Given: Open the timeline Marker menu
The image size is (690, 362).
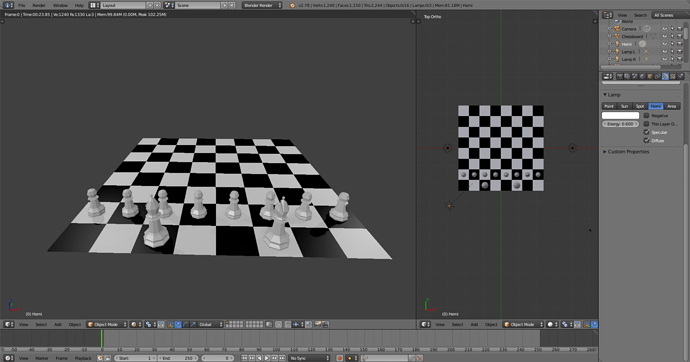Looking at the screenshot, I should pos(42,358).
